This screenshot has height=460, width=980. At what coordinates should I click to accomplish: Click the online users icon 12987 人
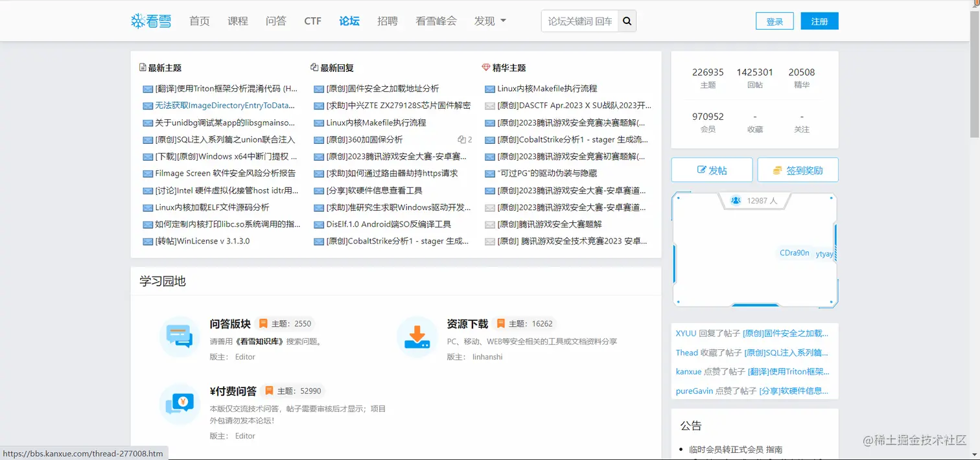pos(736,201)
